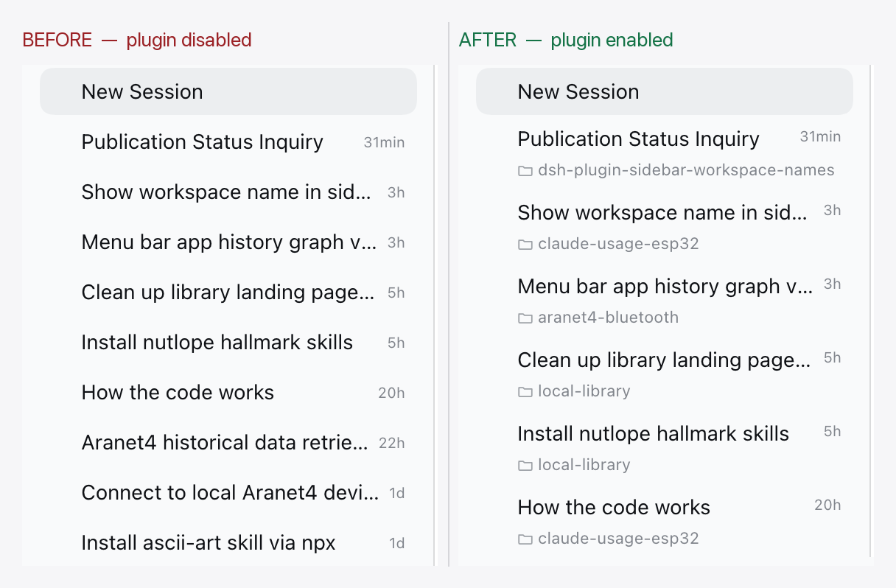The image size is (896, 588).
Task: Open Connect to local Aranet4 device session
Action: point(228,492)
